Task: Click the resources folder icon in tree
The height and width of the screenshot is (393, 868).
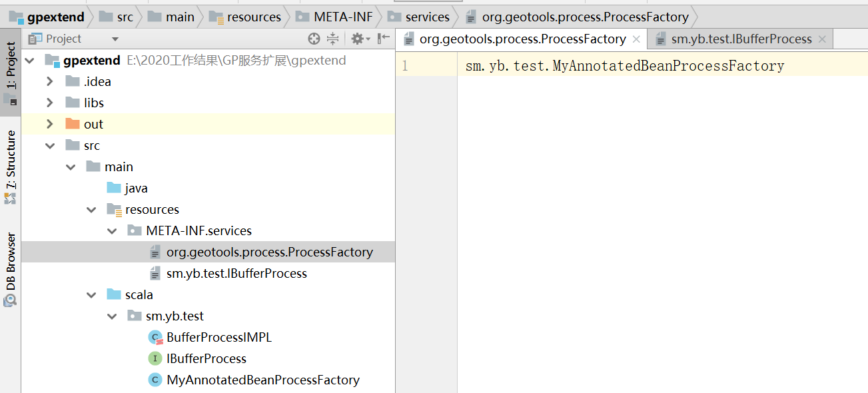Action: click(x=114, y=210)
